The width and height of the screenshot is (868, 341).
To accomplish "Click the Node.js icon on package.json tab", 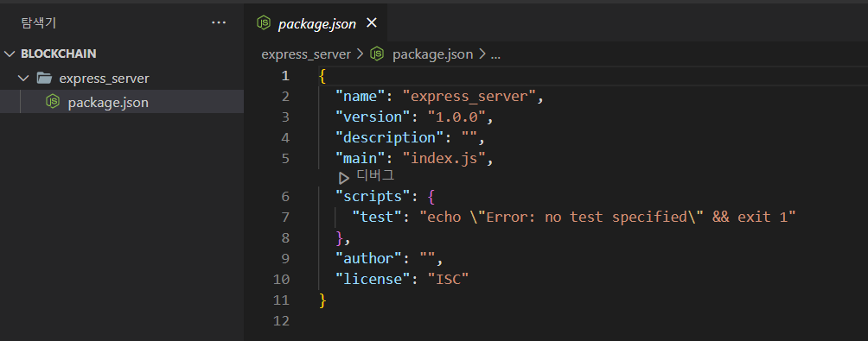I will pos(264,22).
